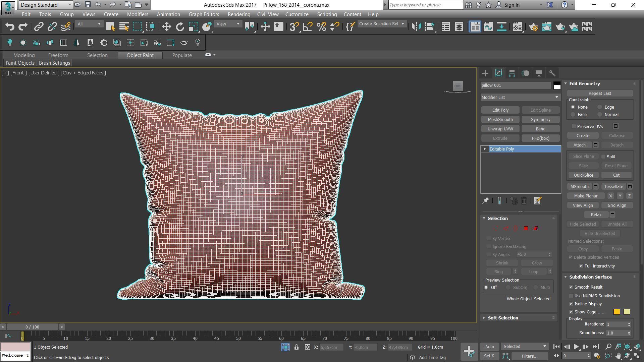Viewport: 644px width, 362px height.
Task: Select the Face constraint radio button
Action: pyautogui.click(x=573, y=115)
